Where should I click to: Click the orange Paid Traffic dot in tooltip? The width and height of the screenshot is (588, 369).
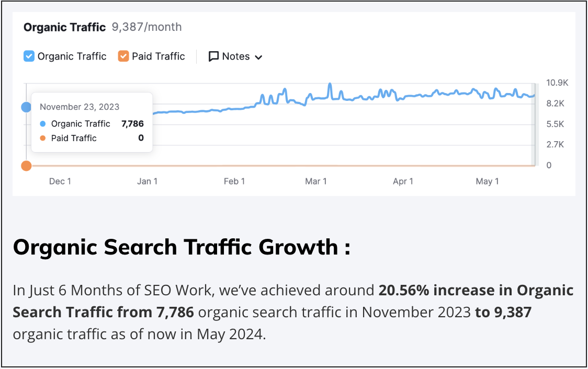point(43,139)
